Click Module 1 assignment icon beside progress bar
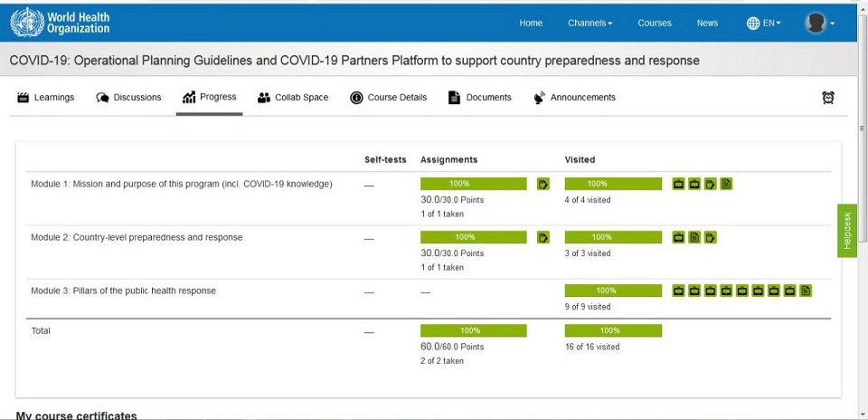Image resolution: width=868 pixels, height=420 pixels. pyautogui.click(x=543, y=185)
